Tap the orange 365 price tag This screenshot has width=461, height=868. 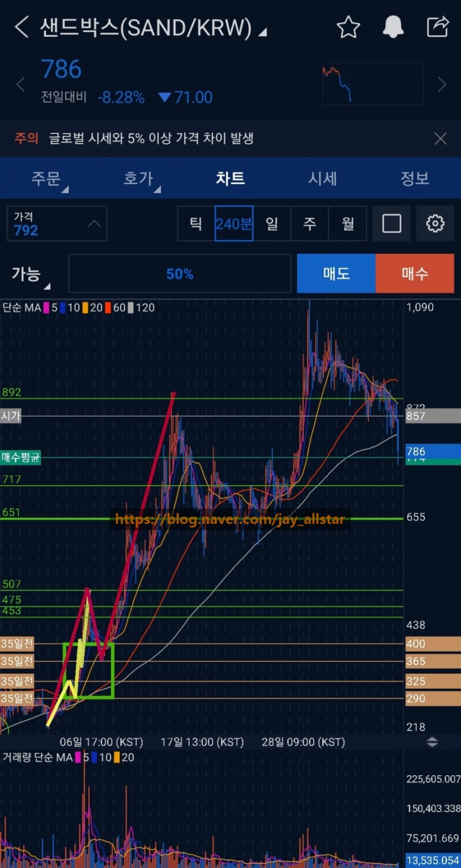433,662
